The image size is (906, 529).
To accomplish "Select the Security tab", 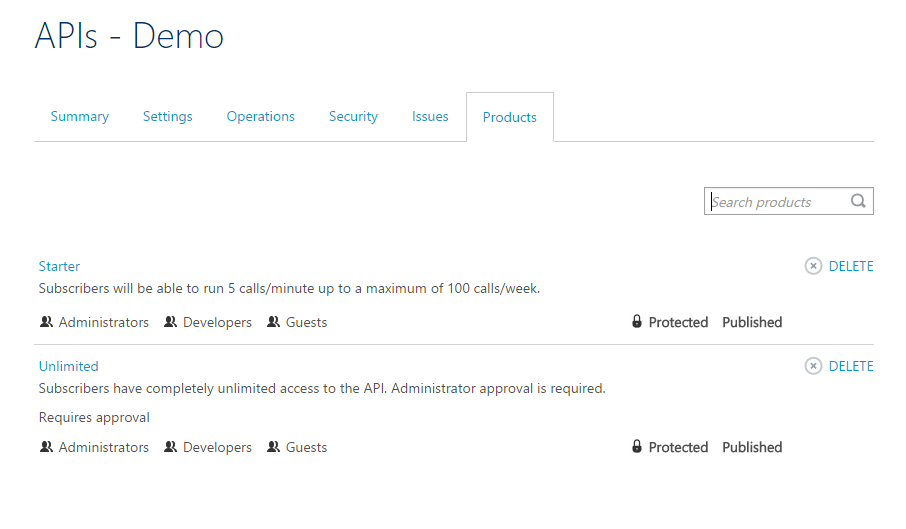I will click(353, 117).
